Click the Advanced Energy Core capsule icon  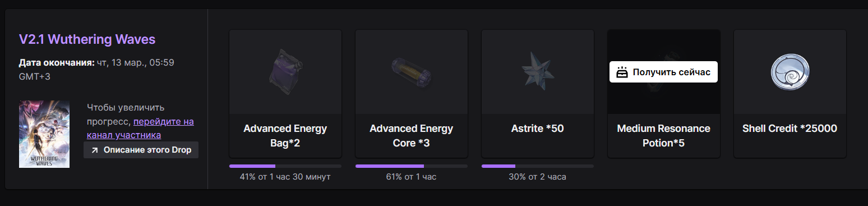(x=411, y=72)
